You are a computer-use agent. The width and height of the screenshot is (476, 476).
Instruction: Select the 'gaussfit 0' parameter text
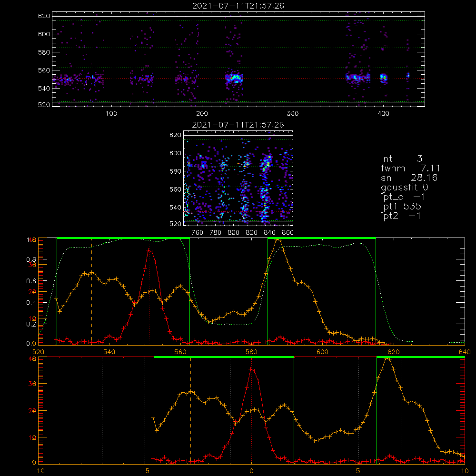pos(404,187)
